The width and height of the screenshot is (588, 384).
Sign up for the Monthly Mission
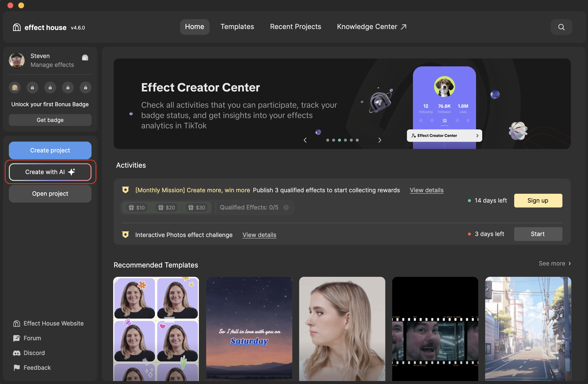(x=538, y=200)
